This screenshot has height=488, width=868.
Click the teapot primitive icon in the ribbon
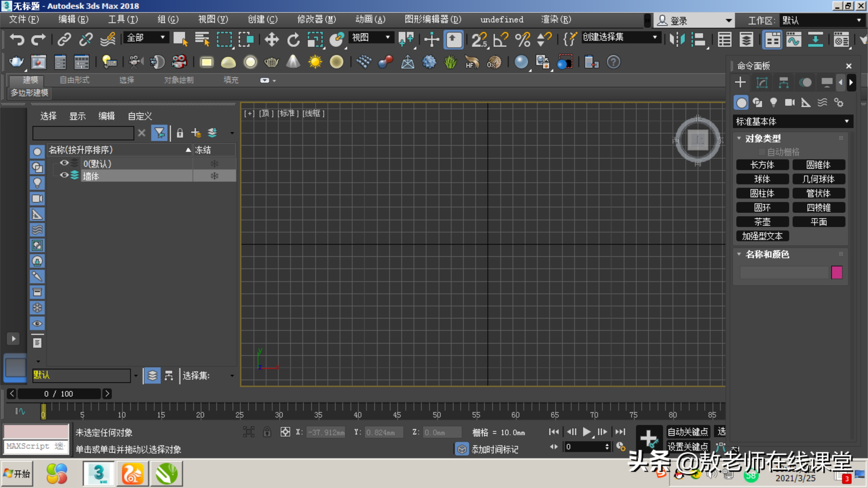pos(272,62)
